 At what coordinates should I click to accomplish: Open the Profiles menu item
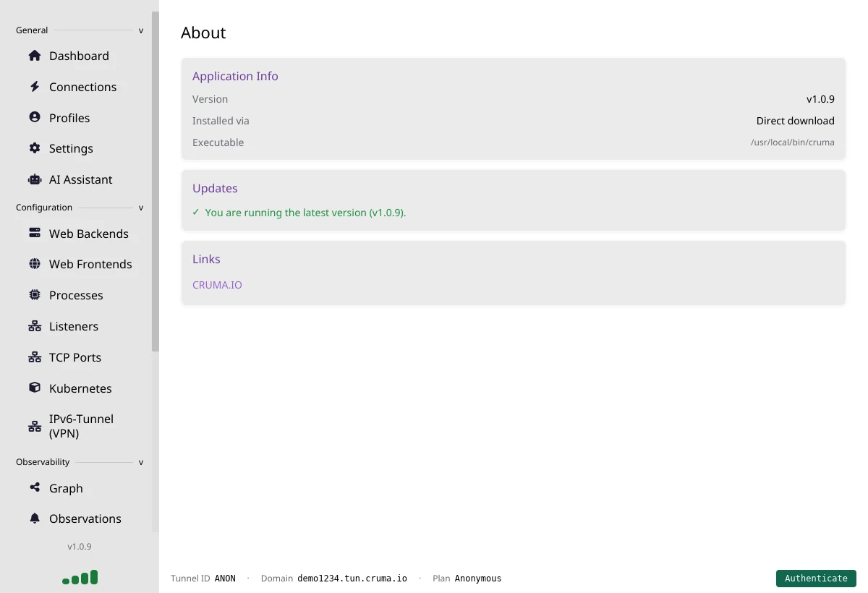69,118
